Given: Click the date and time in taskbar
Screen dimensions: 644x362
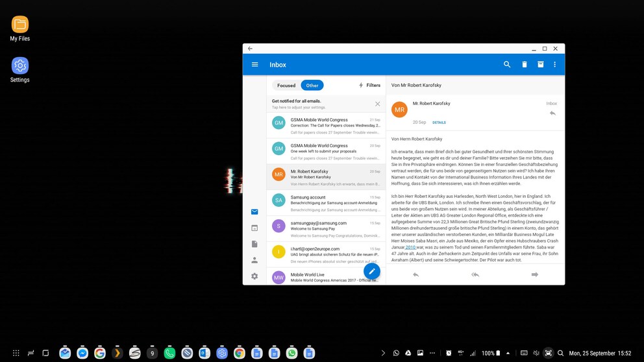Looking at the screenshot, I should click(x=600, y=353).
